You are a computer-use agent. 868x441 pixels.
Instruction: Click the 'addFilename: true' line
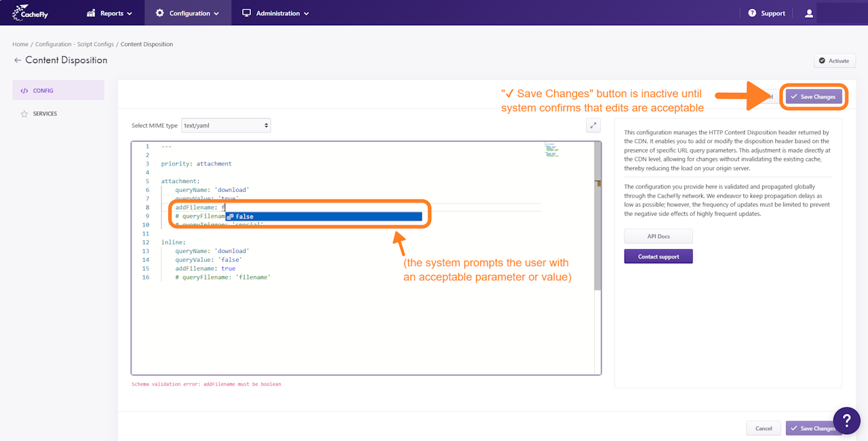coord(205,268)
